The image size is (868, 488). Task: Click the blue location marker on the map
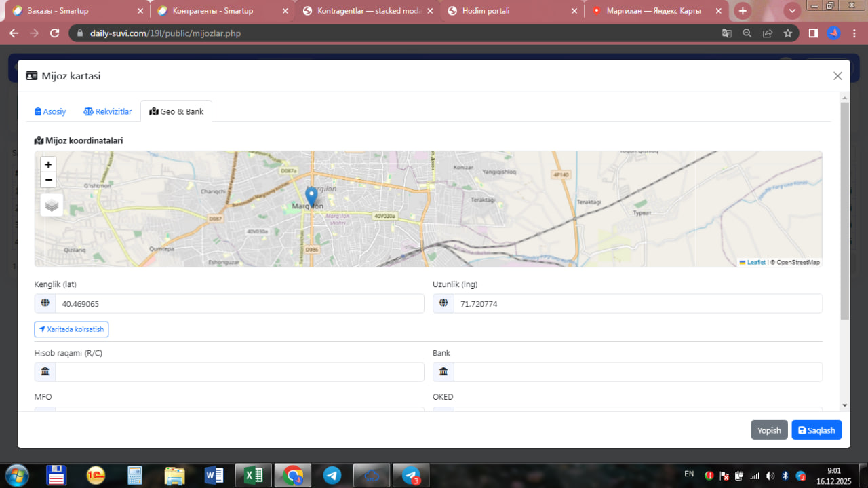tap(311, 198)
